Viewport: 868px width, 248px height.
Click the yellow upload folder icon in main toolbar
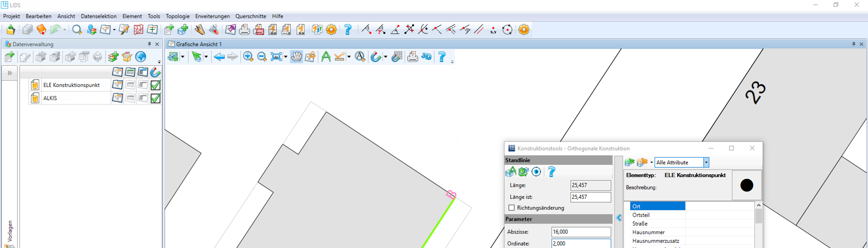(x=11, y=30)
